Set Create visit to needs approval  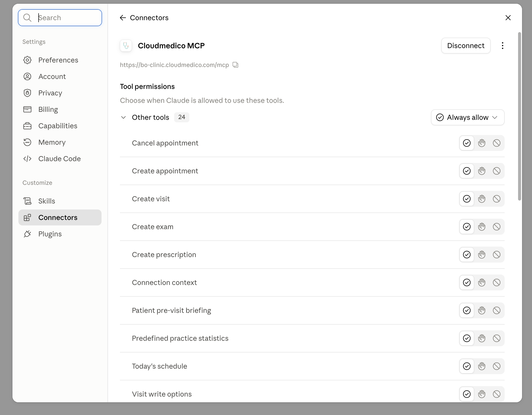[482, 199]
